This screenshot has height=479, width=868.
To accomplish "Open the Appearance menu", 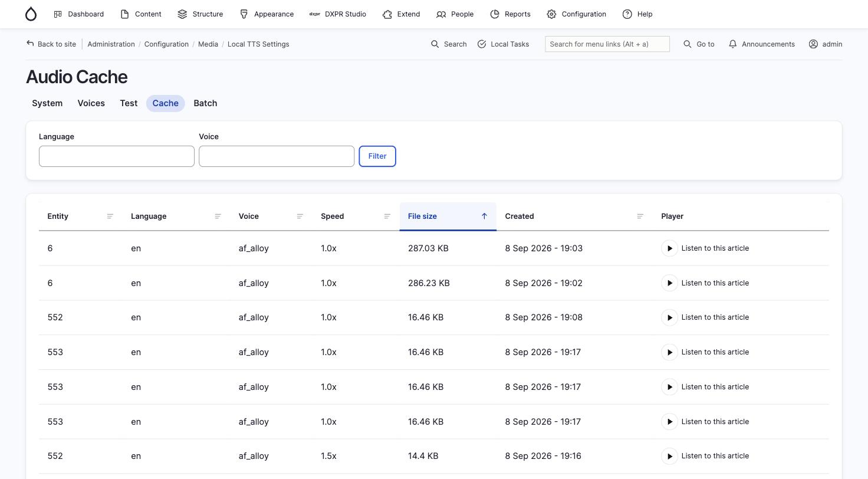I will click(267, 14).
